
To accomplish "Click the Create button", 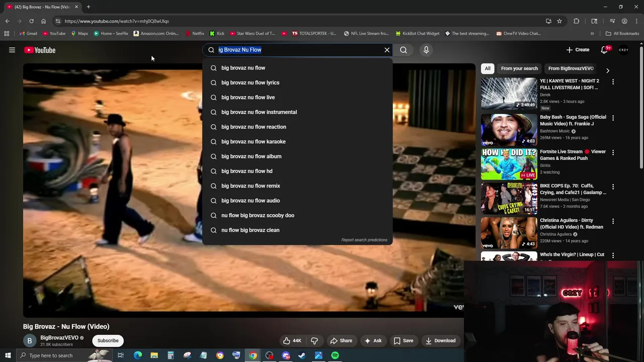I will pyautogui.click(x=578, y=50).
